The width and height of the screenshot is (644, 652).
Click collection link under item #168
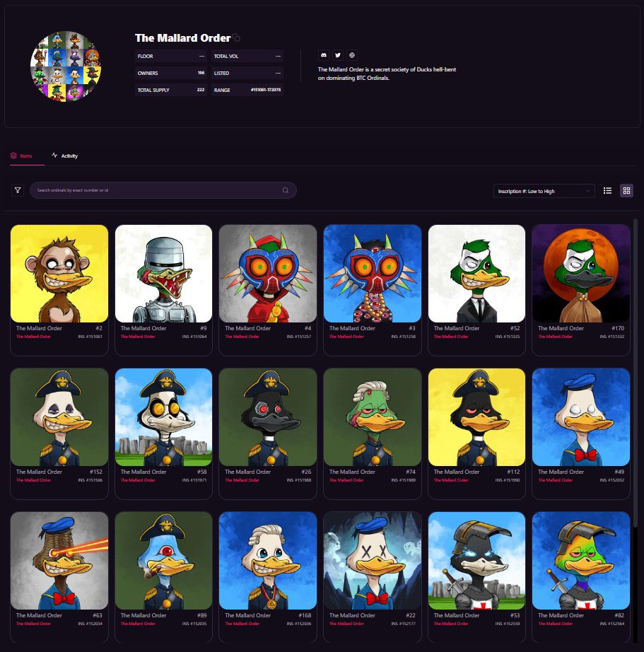coord(242,623)
